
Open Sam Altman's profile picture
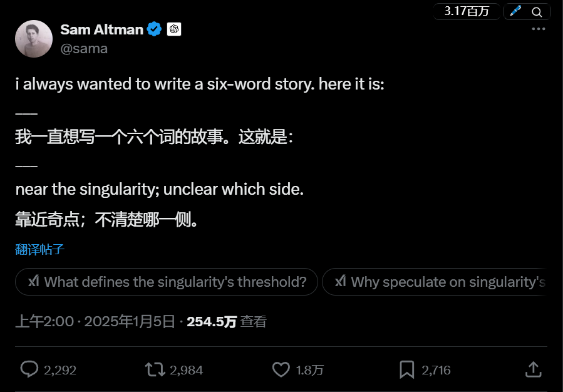[x=34, y=39]
